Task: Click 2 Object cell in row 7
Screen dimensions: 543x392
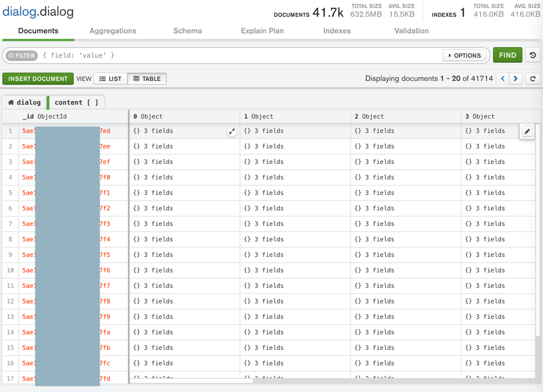Action: [406, 224]
